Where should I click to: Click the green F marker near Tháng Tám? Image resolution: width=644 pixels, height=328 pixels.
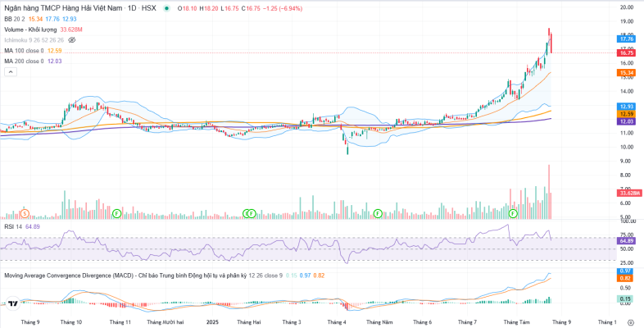pos(513,213)
